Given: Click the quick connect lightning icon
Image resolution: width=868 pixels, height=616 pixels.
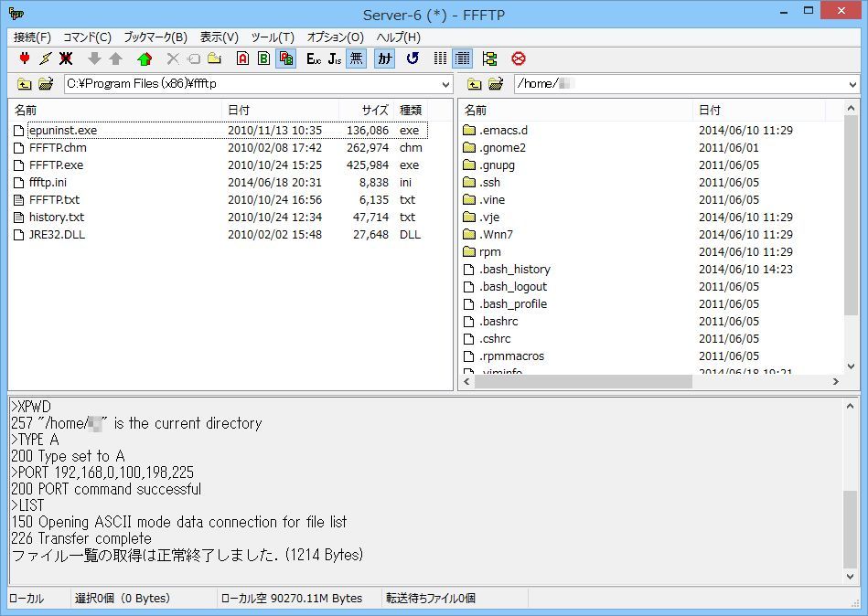Looking at the screenshot, I should click(46, 58).
